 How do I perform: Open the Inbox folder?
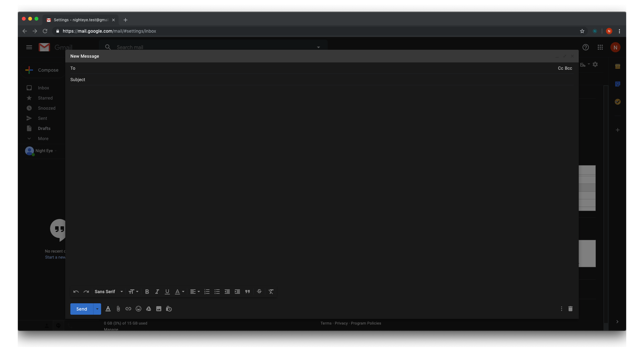43,88
